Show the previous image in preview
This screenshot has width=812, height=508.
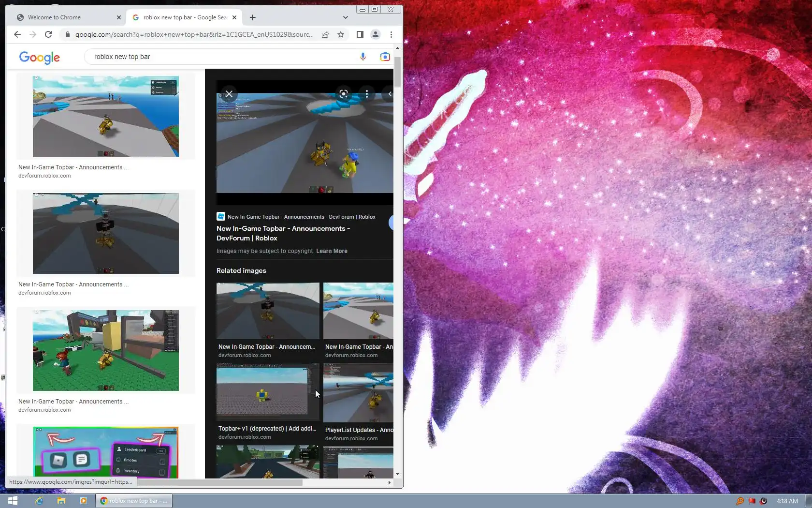390,94
